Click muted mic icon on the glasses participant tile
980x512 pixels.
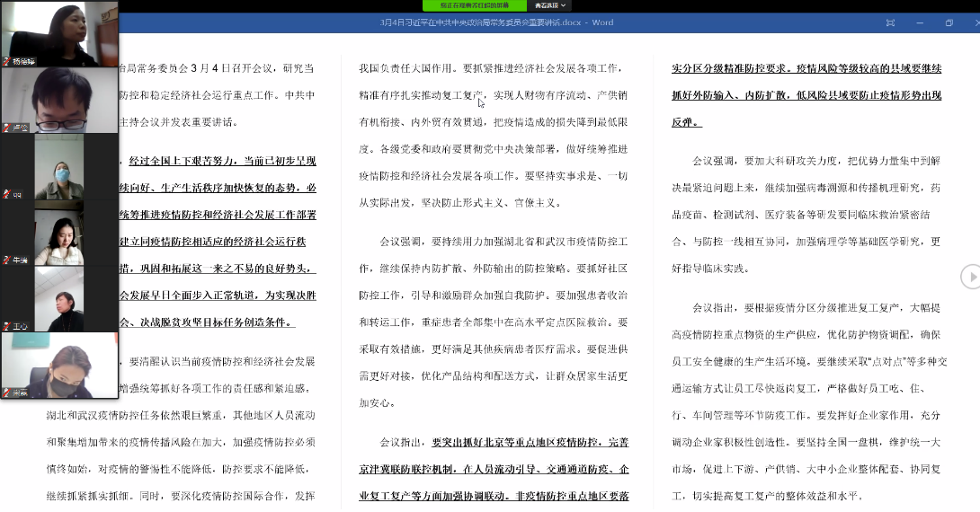(x=6, y=128)
